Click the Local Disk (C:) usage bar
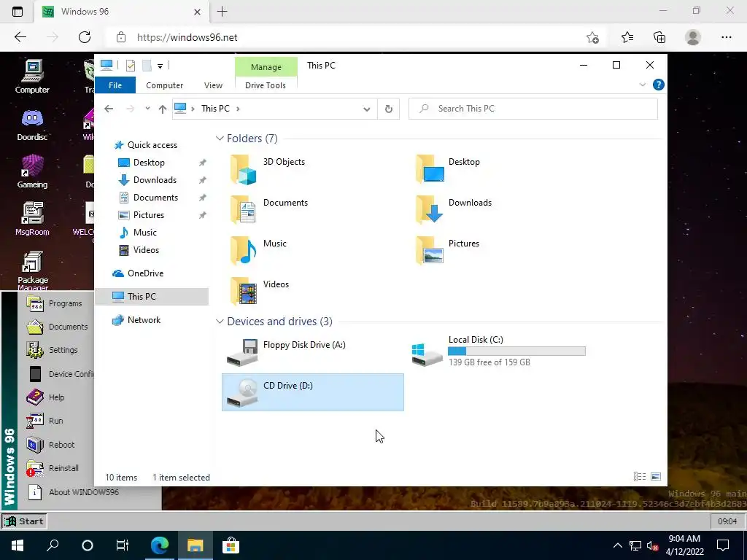The height and width of the screenshot is (560, 747). 516,351
